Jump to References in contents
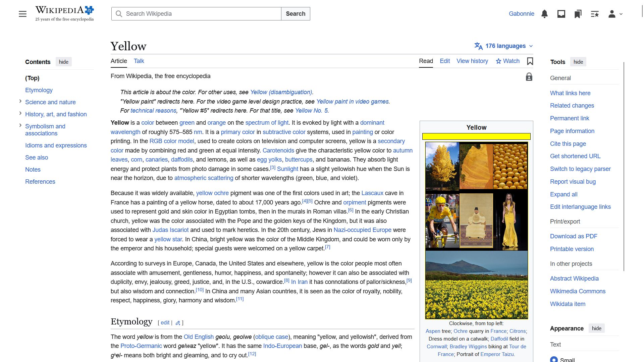644x362 pixels. click(40, 182)
